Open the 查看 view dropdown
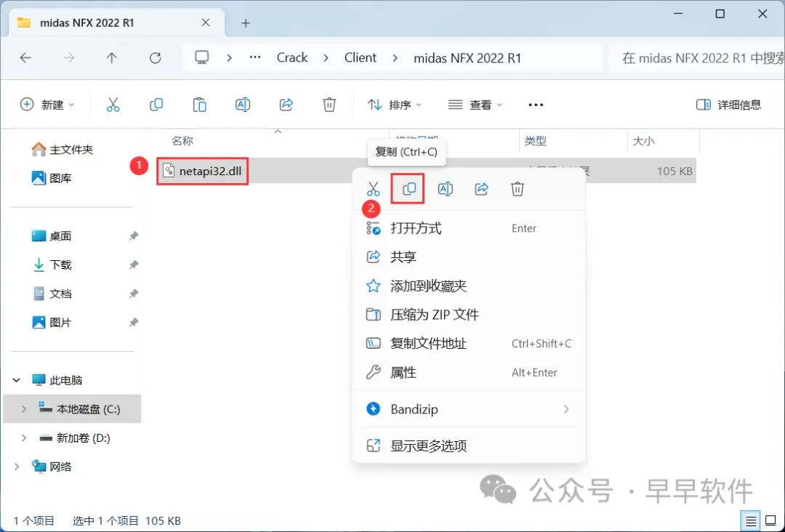The image size is (785, 532). click(475, 105)
